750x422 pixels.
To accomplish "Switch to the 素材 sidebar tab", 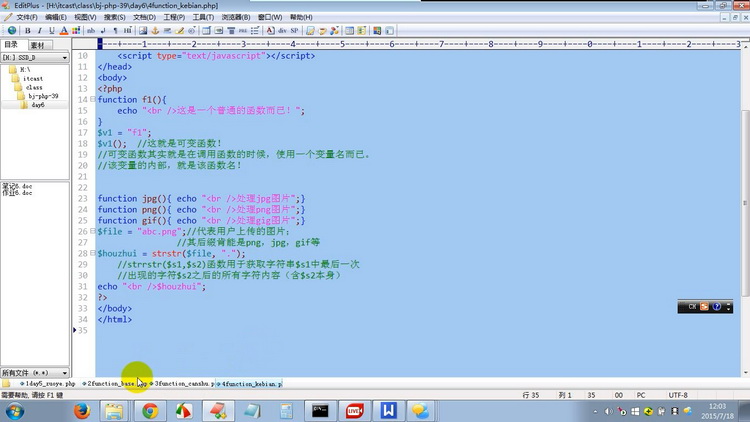I will pyautogui.click(x=37, y=45).
